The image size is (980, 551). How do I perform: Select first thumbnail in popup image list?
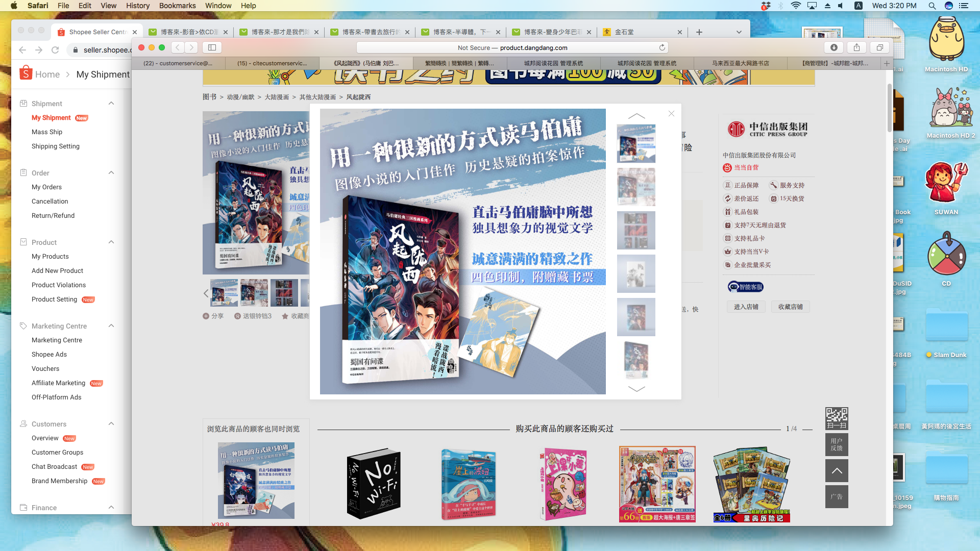click(x=636, y=143)
